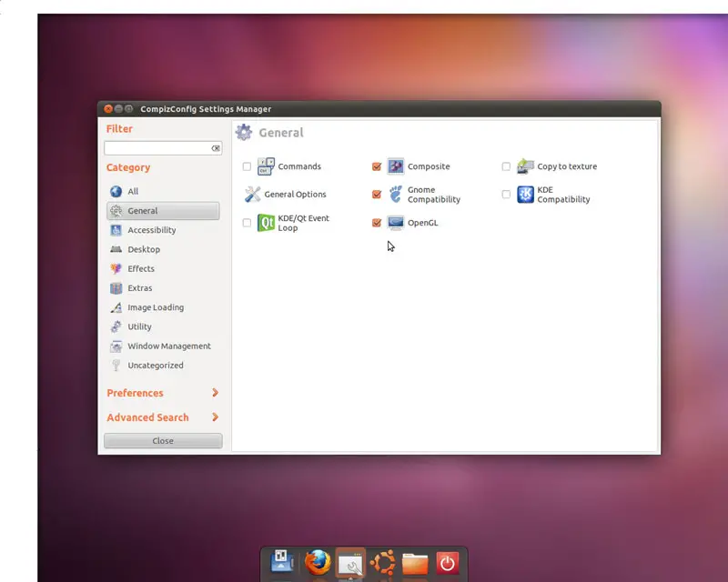Select the Image Loading category label
The image size is (728, 582).
point(156,307)
